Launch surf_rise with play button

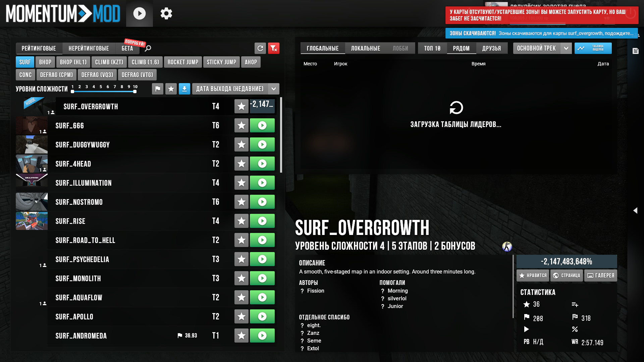click(x=262, y=221)
